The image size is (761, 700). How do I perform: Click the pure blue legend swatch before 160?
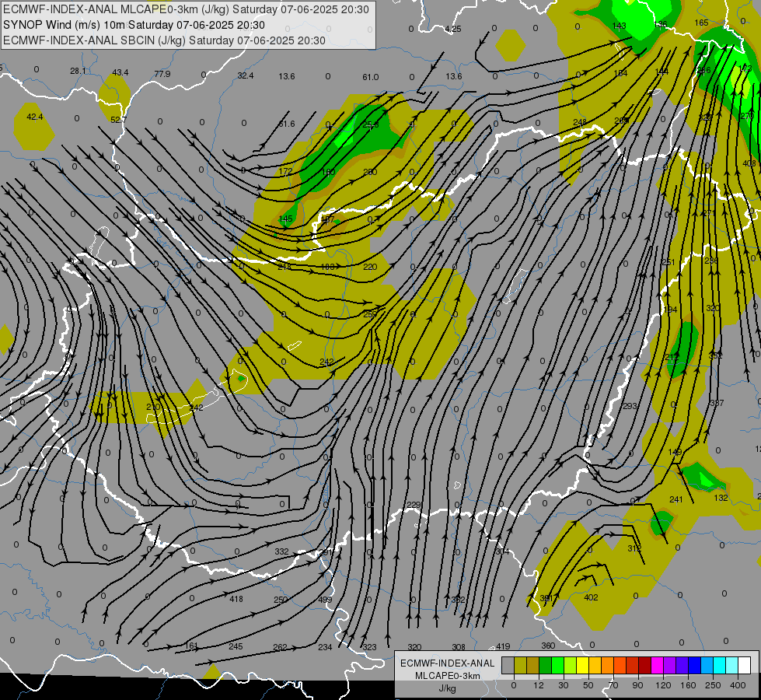coord(694,665)
